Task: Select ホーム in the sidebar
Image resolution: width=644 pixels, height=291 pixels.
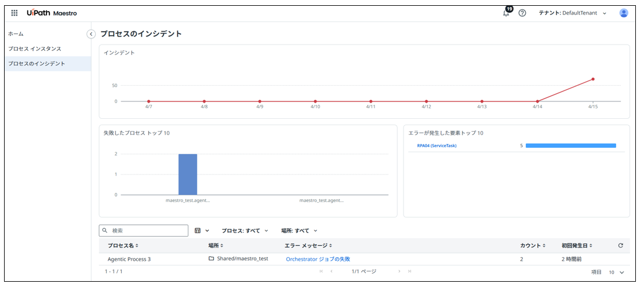Action: coord(16,34)
